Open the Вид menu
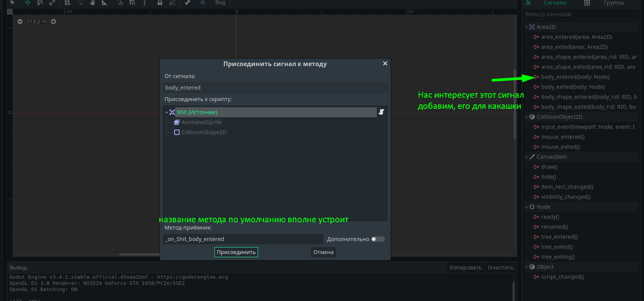Screen dimensions: 644x301 pos(220,3)
